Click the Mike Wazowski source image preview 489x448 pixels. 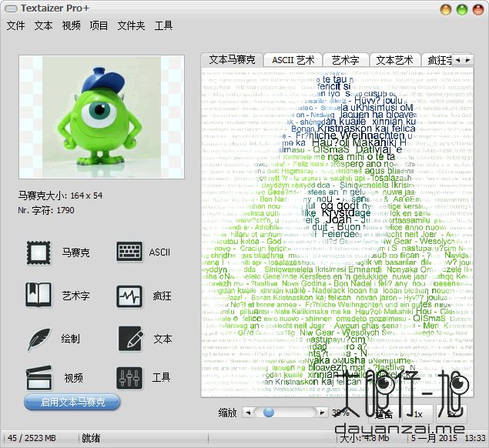[x=102, y=117]
